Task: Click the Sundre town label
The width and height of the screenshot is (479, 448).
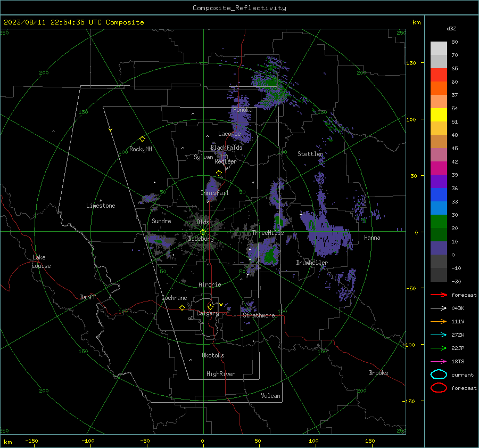Action: 161,221
